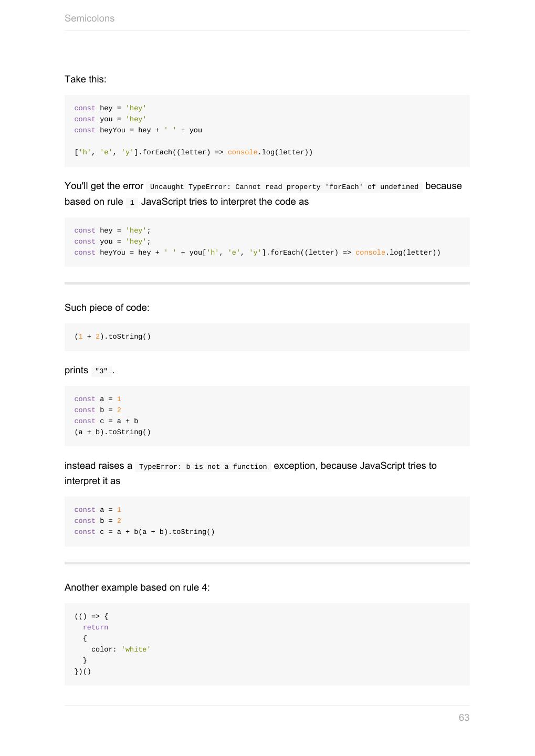Click the '(1 + 2).toString()' code snippet
Viewport: 535px width, 756px height.
pos(112,337)
